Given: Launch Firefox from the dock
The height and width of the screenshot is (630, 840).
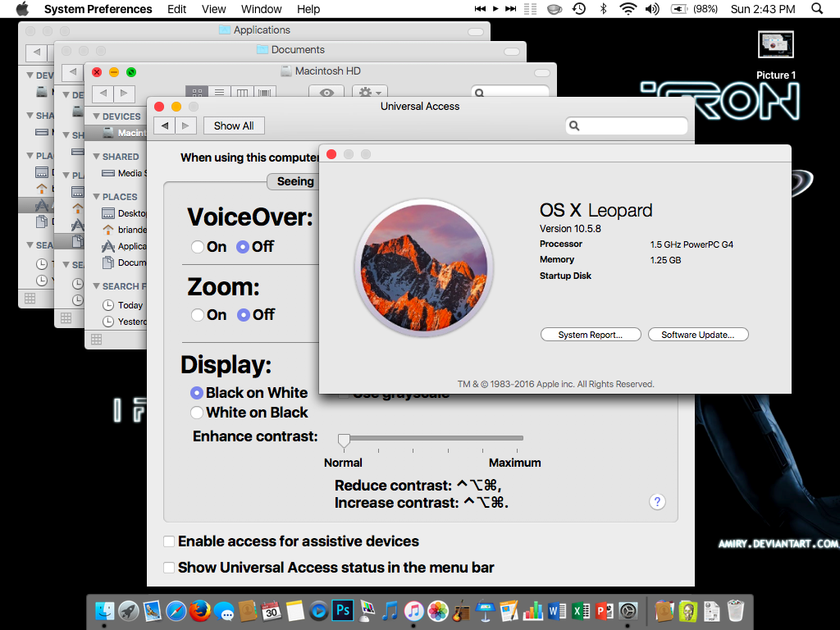Looking at the screenshot, I should (200, 610).
